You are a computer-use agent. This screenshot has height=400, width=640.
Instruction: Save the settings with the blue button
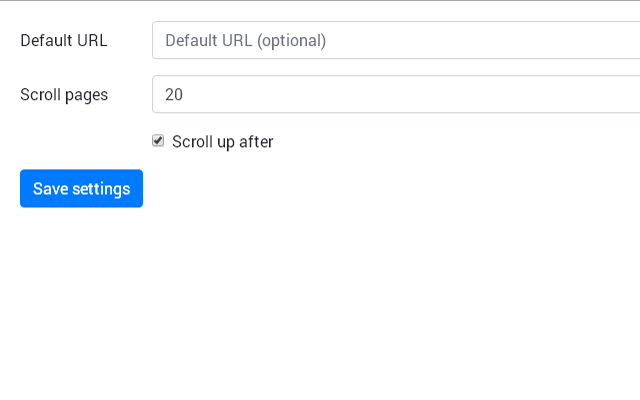coord(81,189)
